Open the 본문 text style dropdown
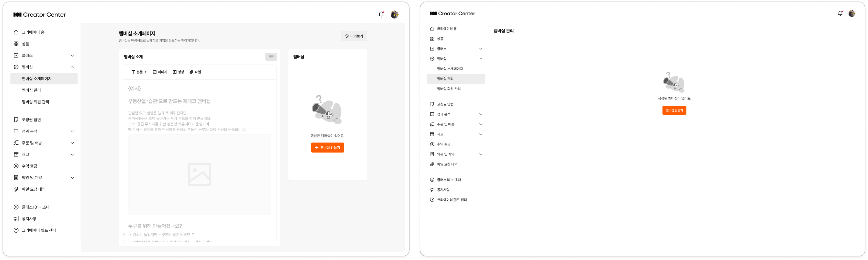The image size is (868, 260). pyautogui.click(x=139, y=72)
